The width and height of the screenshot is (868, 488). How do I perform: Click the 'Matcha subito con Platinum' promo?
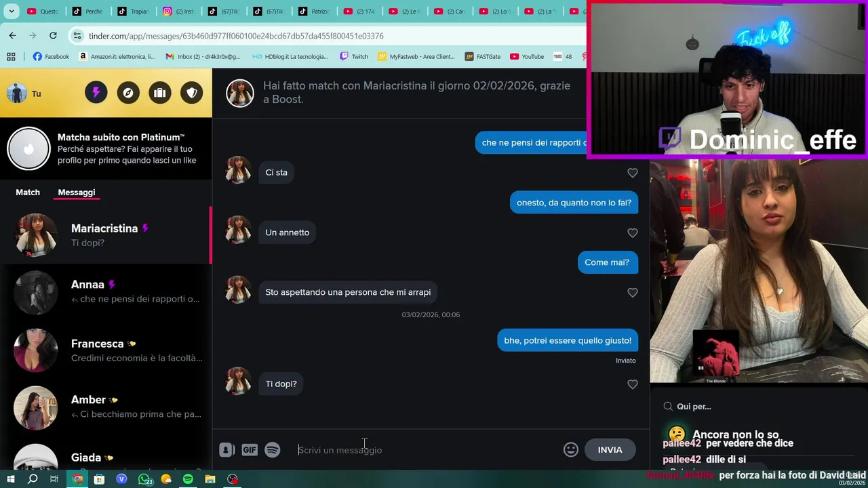pos(106,148)
